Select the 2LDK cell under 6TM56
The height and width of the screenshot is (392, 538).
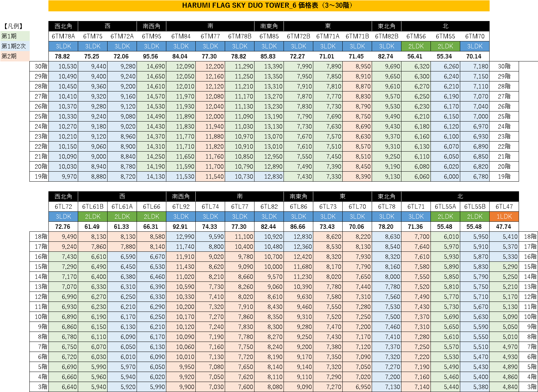(416, 46)
